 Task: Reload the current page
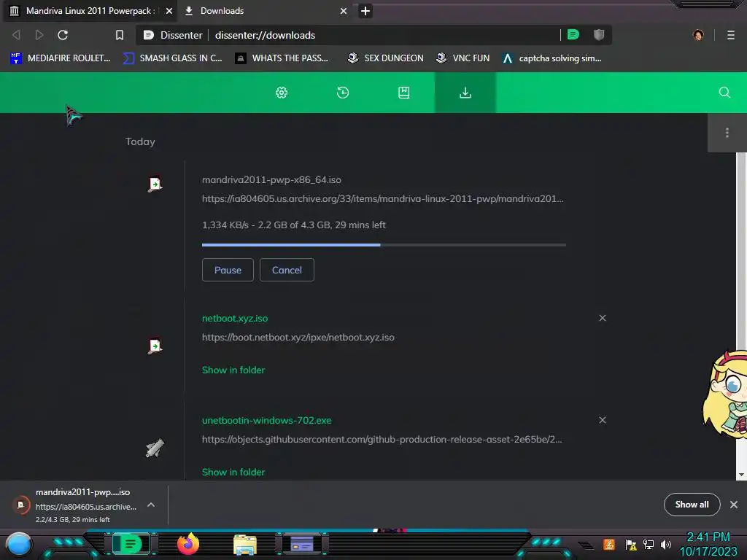pyautogui.click(x=63, y=35)
